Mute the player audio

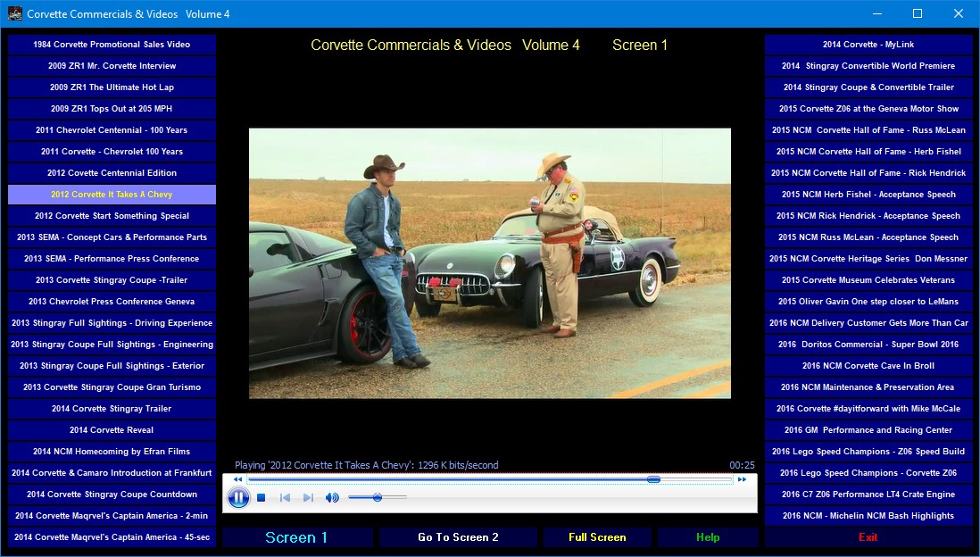coord(332,497)
